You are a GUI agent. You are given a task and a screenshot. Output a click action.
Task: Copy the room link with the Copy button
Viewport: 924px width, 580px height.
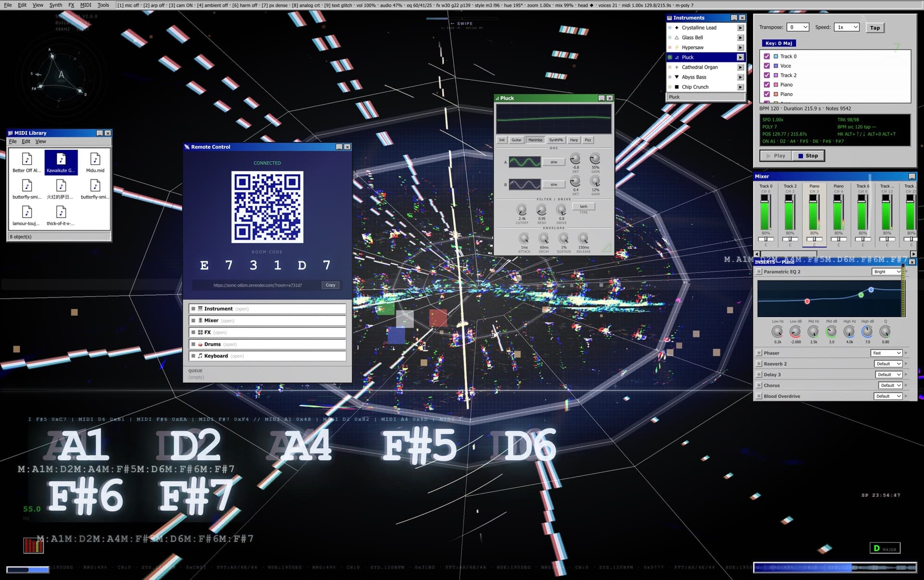[x=330, y=285]
